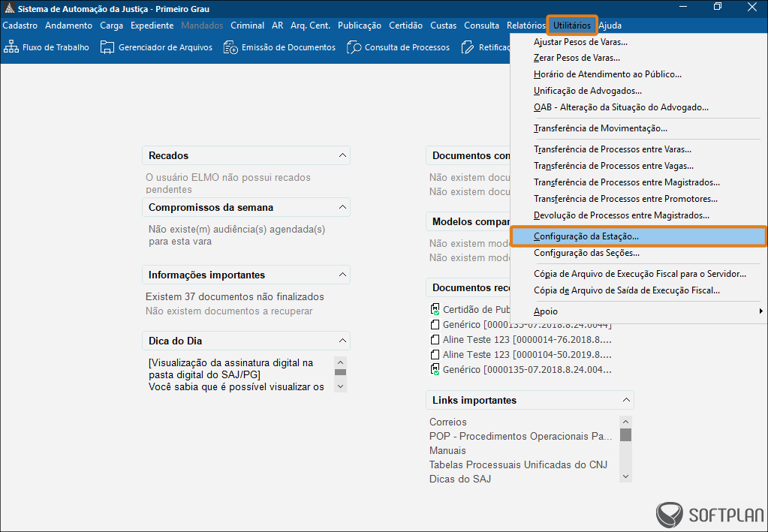Viewport: 768px width, 532px height.
Task: Open the Dicas do SAJ link
Action: (460, 479)
